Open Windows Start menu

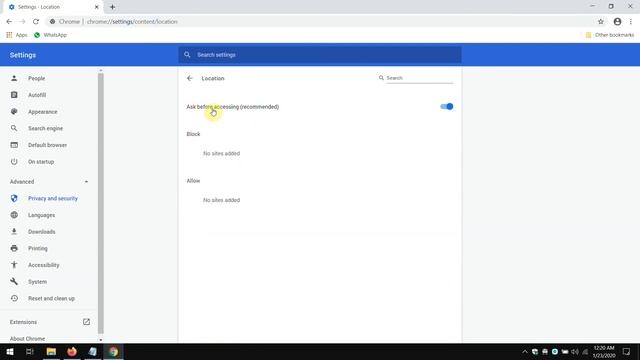(x=10, y=351)
